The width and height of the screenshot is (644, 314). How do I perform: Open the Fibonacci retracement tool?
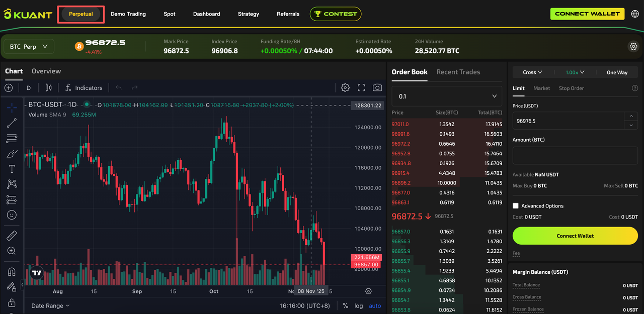(x=12, y=138)
